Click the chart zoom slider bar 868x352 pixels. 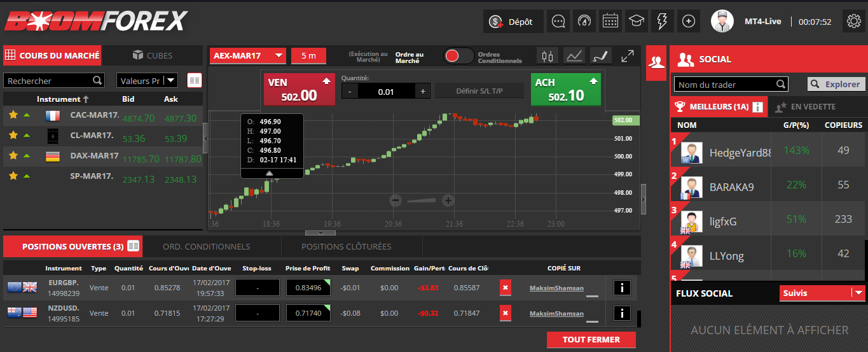pyautogui.click(x=422, y=201)
